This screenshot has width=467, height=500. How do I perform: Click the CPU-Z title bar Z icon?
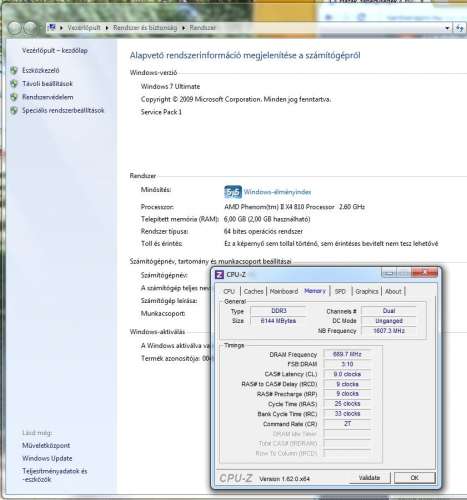point(219,274)
